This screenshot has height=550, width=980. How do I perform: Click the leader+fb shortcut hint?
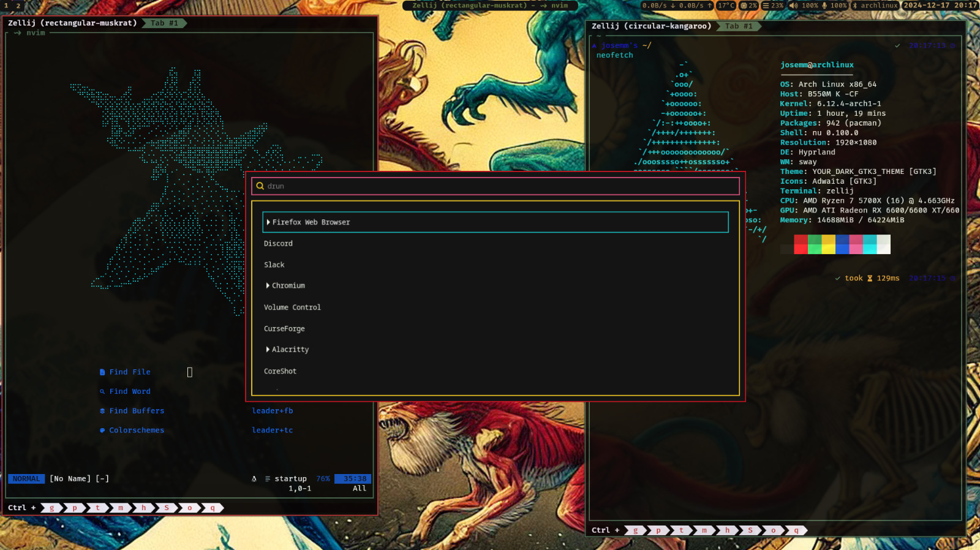point(273,411)
